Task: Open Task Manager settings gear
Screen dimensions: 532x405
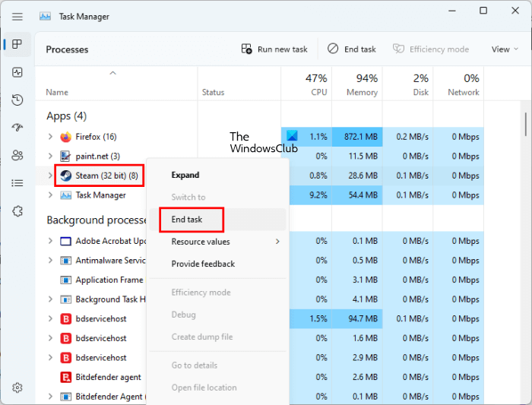Action: pyautogui.click(x=17, y=388)
